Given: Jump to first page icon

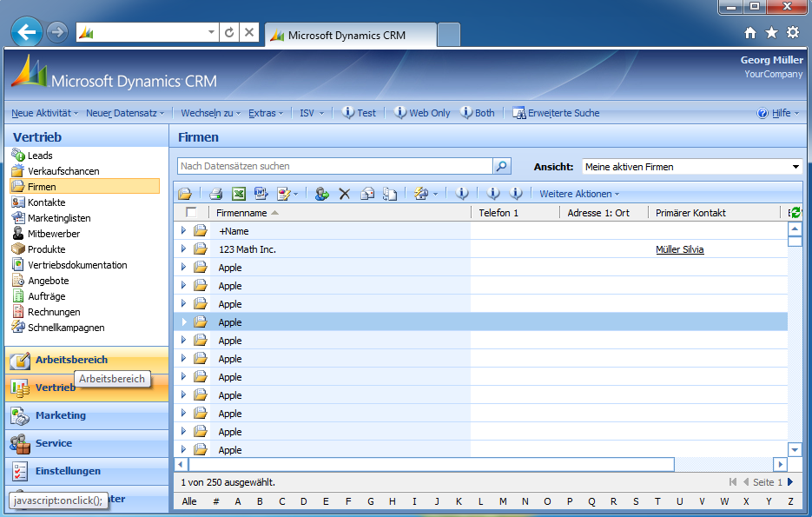Looking at the screenshot, I should point(733,481).
